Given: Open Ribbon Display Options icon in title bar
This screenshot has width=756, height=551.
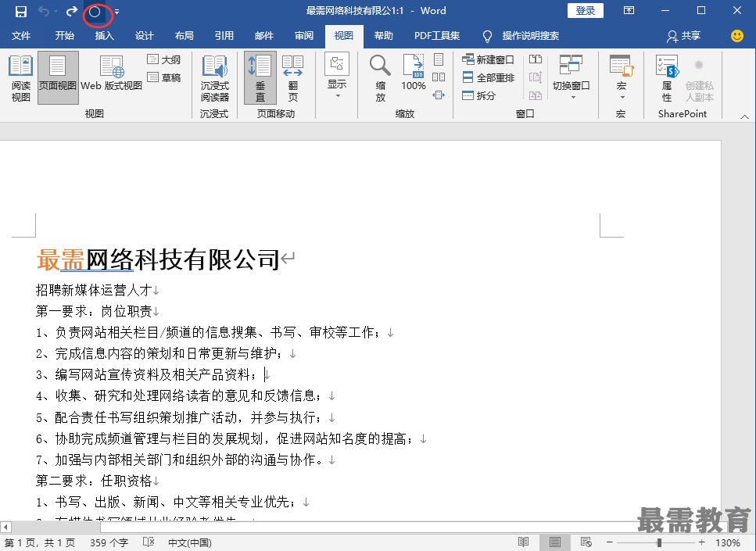Looking at the screenshot, I should (629, 11).
